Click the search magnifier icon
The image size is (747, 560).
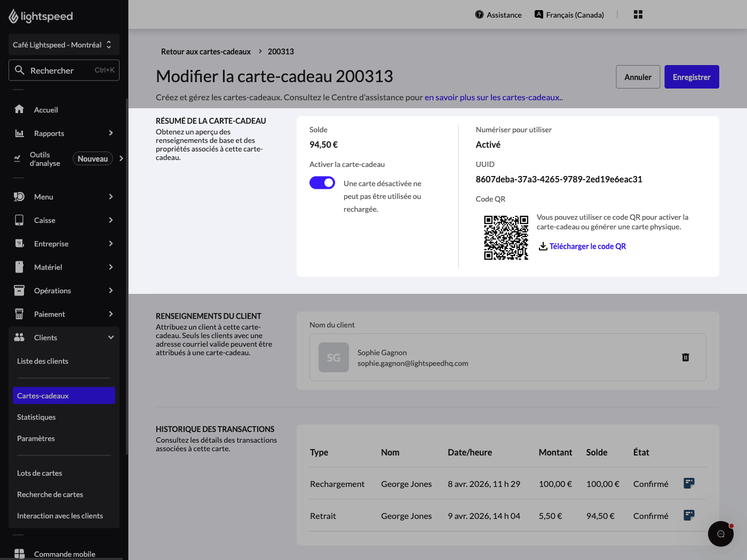coord(20,70)
